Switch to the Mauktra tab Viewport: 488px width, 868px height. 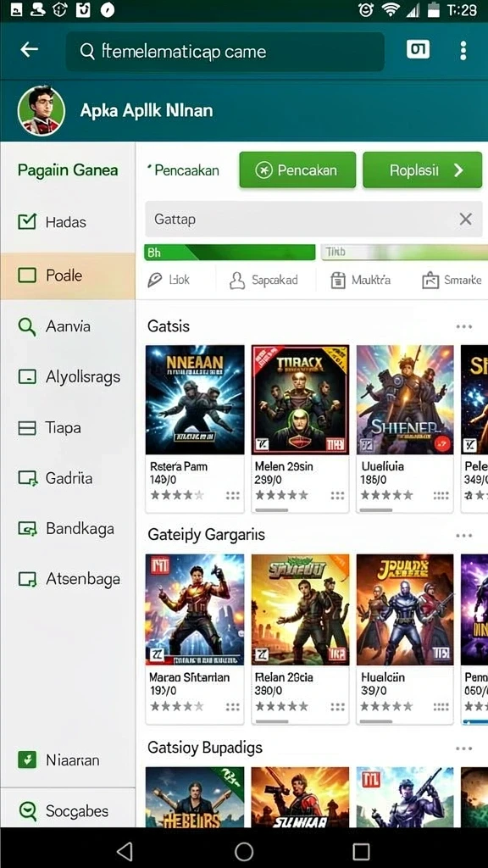click(360, 280)
